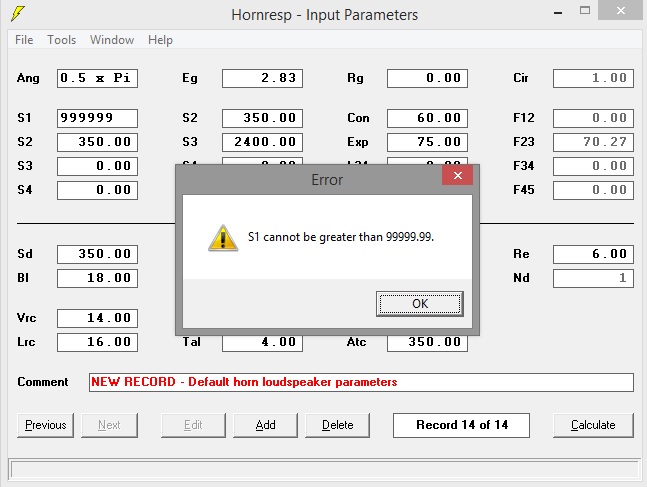Click the Comment field with NEW RECORD text
The image size is (647, 487).
[x=361, y=382]
